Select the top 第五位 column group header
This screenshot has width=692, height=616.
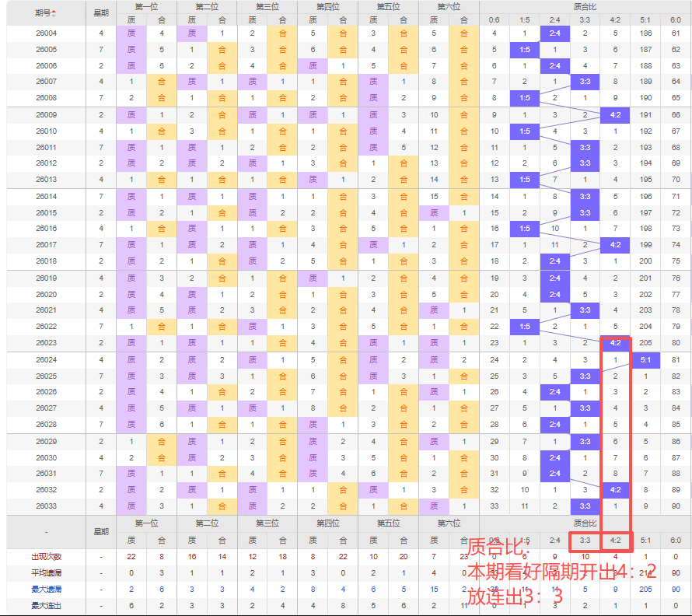pos(388,7)
